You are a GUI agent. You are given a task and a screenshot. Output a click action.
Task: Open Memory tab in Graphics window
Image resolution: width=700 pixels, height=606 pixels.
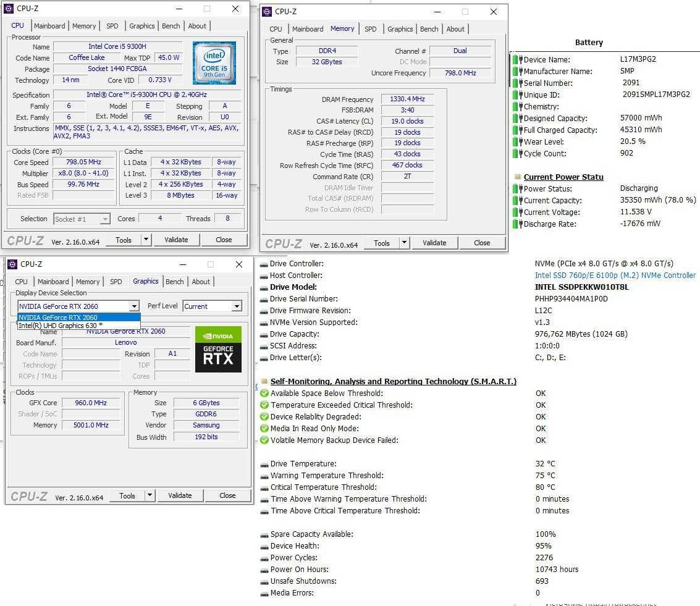coord(88,282)
